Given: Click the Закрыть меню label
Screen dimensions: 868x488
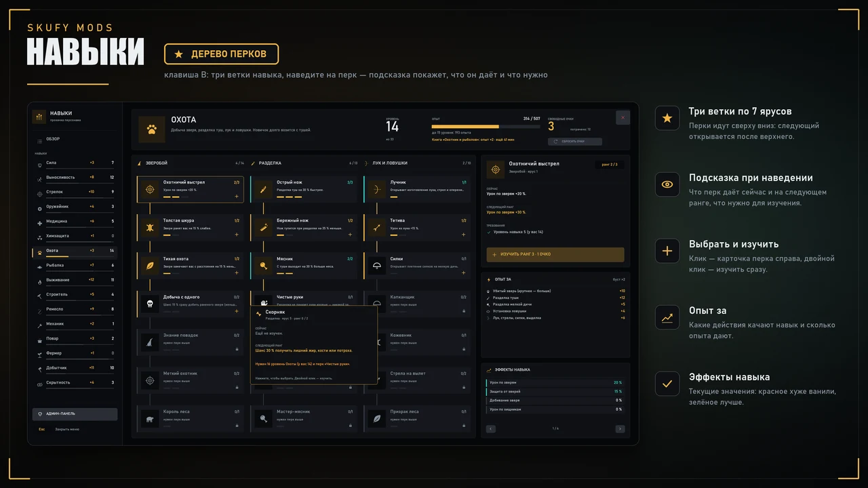Looking at the screenshot, I should pyautogui.click(x=67, y=429).
